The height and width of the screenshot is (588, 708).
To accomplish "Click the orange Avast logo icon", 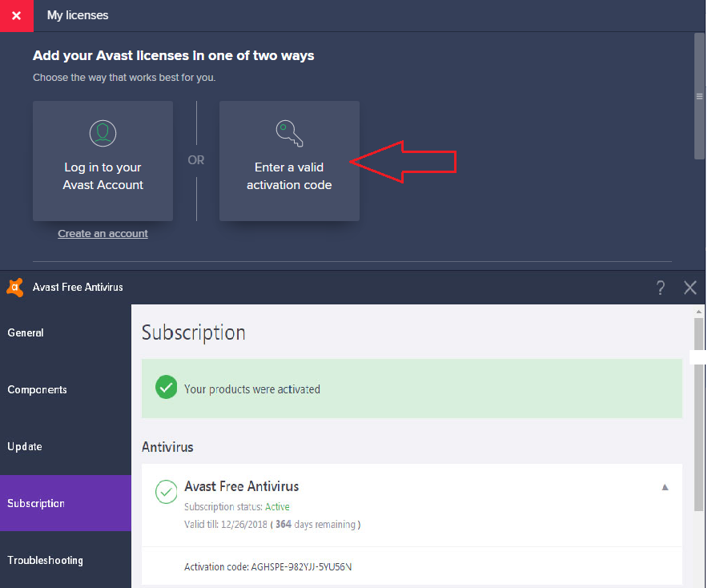I will pyautogui.click(x=14, y=287).
